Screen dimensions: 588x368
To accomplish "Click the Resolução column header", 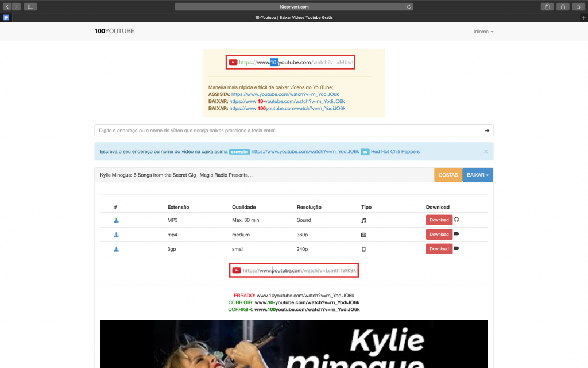I will 309,207.
